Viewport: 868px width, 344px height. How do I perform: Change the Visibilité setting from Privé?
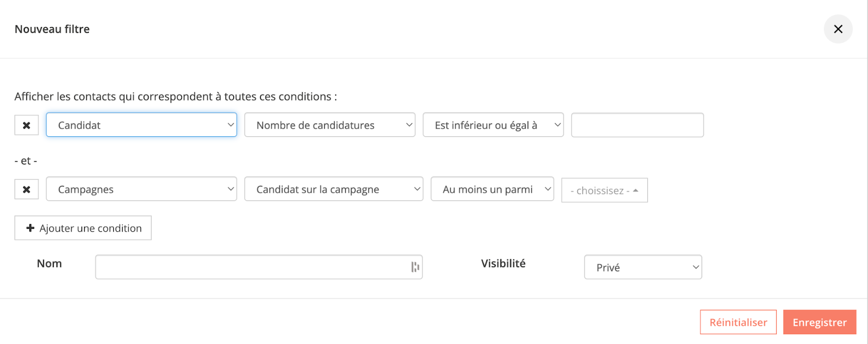[642, 267]
